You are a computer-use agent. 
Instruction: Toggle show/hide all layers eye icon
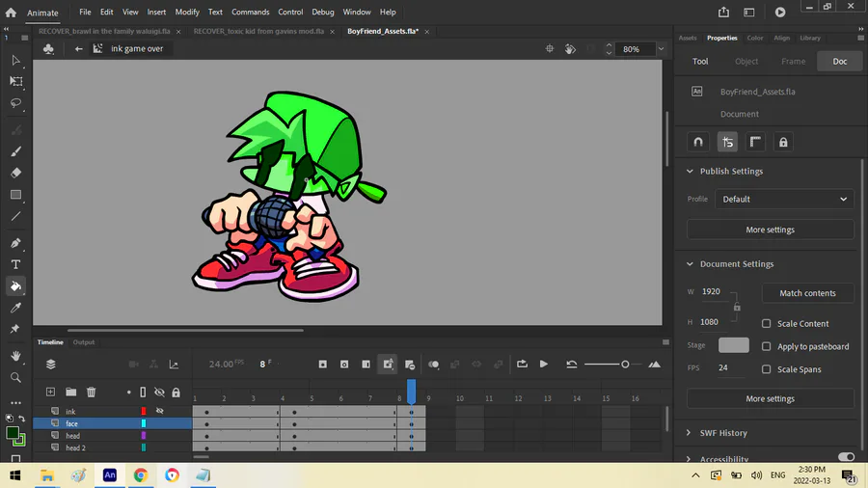coord(159,393)
